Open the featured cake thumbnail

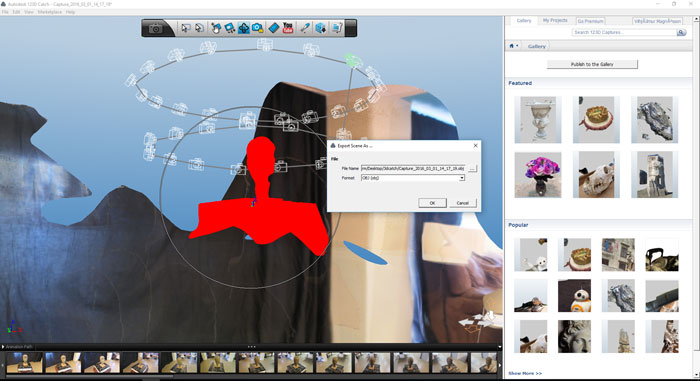click(x=596, y=120)
